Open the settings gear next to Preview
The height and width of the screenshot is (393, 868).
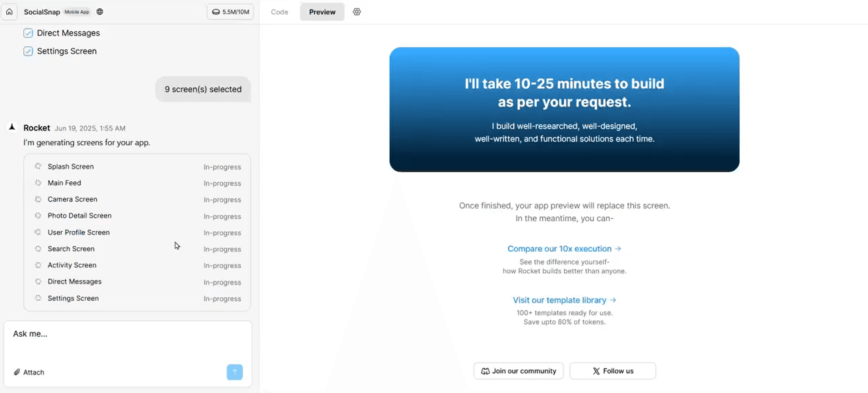pos(357,12)
